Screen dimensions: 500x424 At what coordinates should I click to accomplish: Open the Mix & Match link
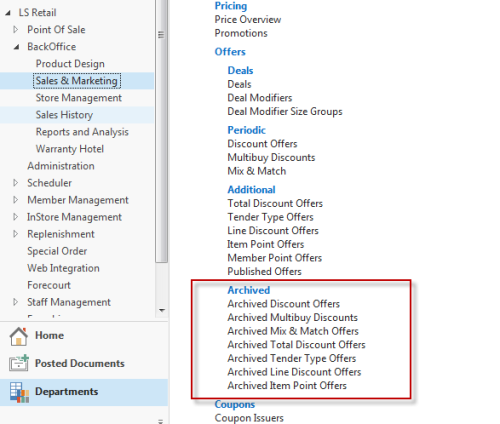point(257,171)
